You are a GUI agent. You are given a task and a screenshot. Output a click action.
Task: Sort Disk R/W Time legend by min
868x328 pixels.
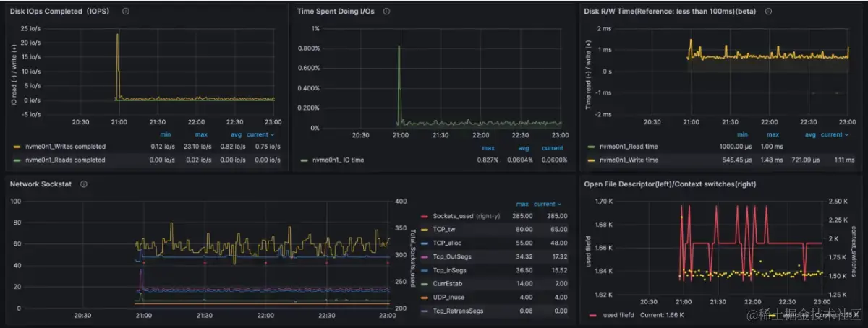[x=742, y=134]
